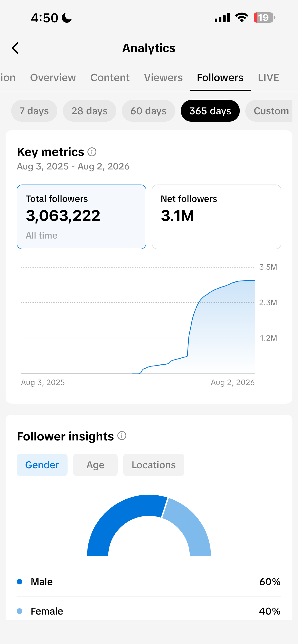Open Follower insights info icon

(x=122, y=436)
